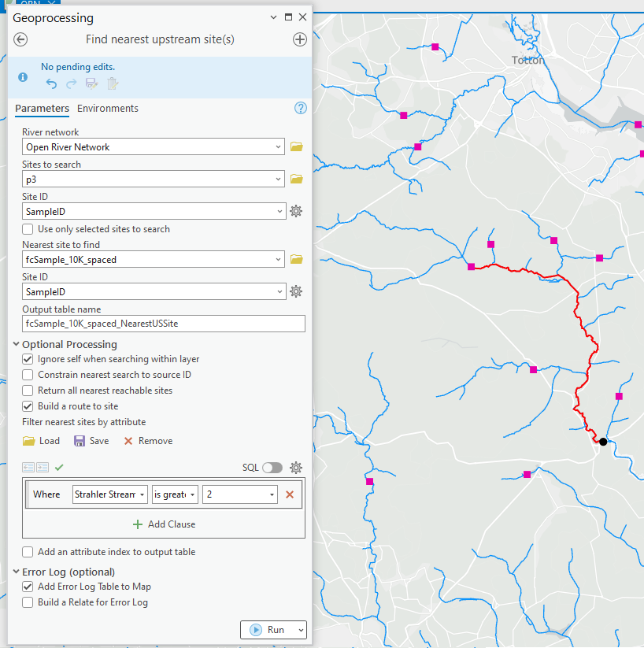Viewport: 644px width, 648px height.
Task: Toggle the SQL mode switch
Action: pos(272,468)
